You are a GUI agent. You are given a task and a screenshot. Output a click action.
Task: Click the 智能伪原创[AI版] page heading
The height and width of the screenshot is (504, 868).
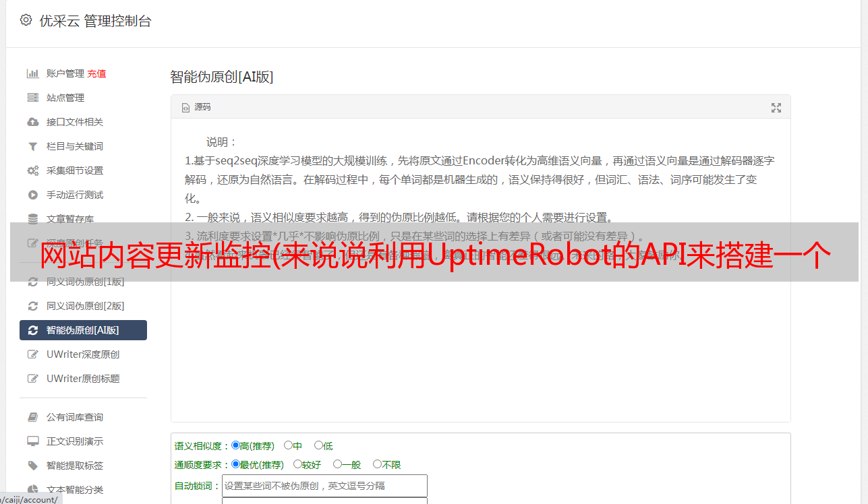(x=221, y=77)
